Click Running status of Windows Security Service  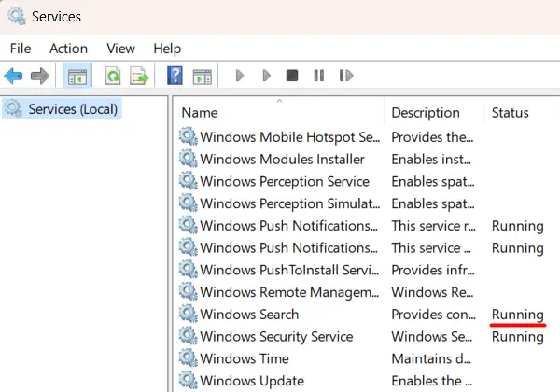point(517,337)
